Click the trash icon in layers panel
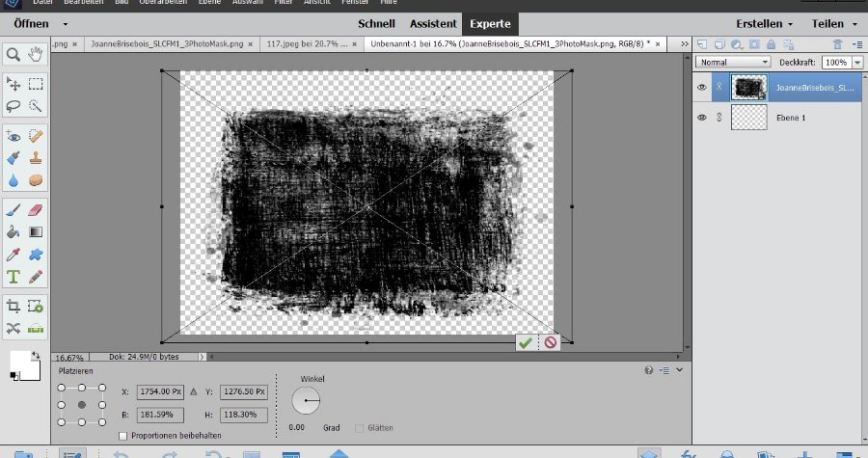This screenshot has height=458, width=868. point(837,44)
